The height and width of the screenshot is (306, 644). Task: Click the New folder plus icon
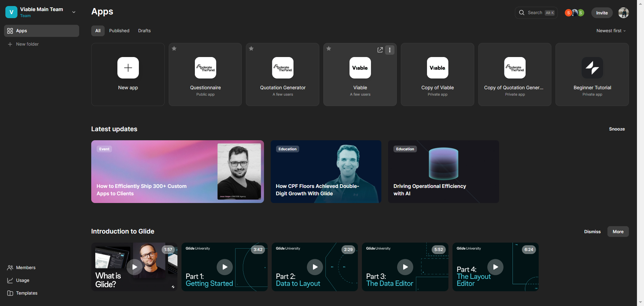click(10, 44)
